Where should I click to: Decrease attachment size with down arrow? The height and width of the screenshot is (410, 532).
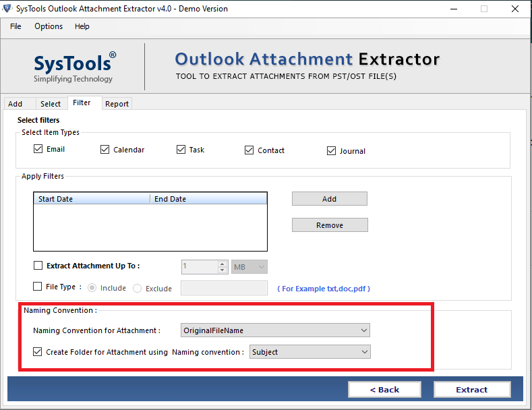pos(223,270)
